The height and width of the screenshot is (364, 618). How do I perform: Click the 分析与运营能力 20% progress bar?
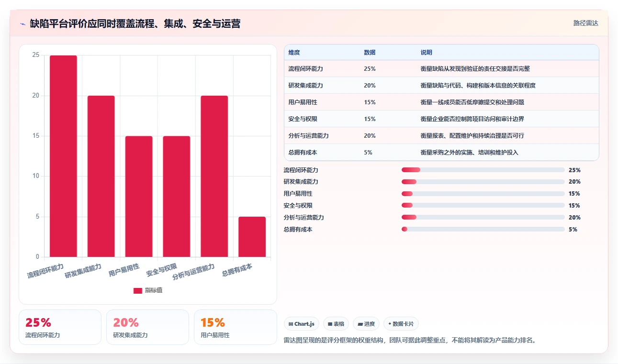tap(483, 218)
